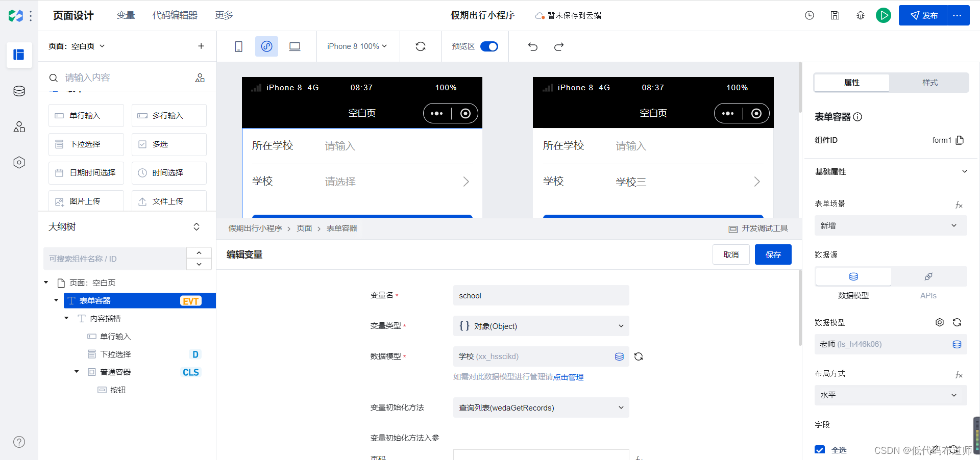Open the iPhone 8 100% device dropdown

pos(357,46)
